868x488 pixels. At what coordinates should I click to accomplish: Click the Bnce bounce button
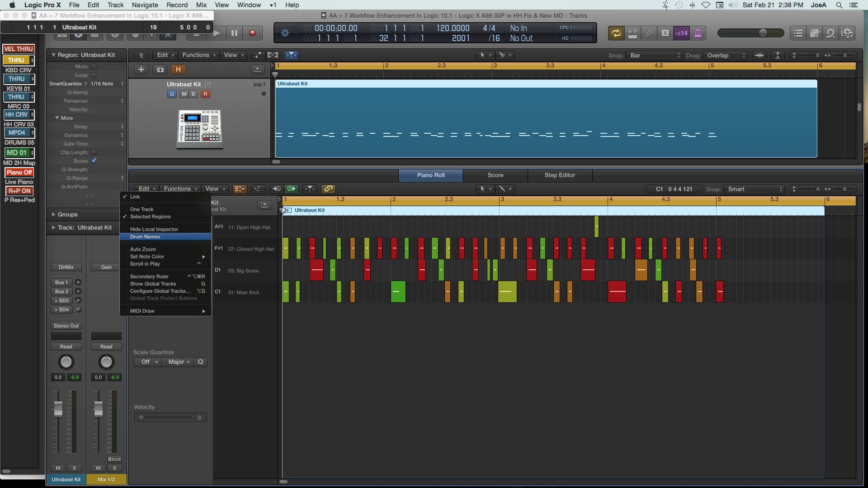[x=114, y=459]
